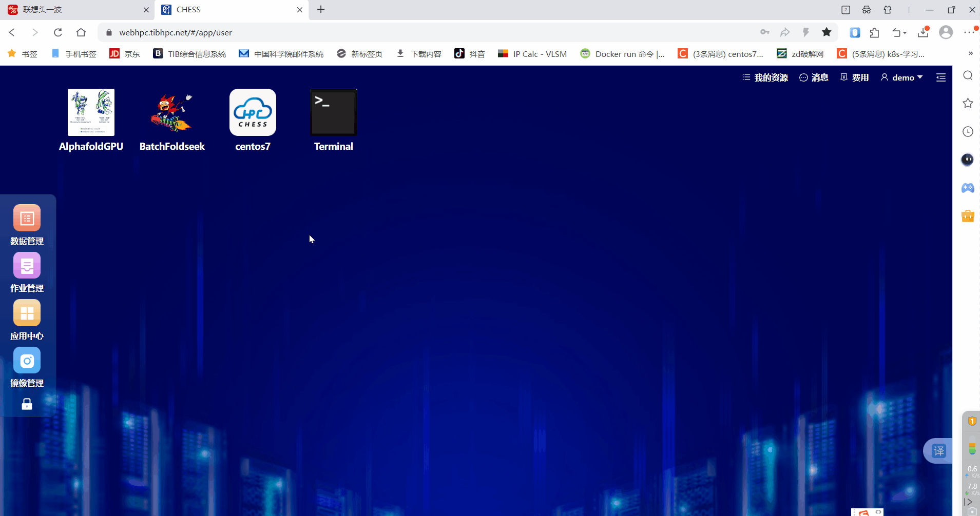Click the sidebar black robot face icon

pyautogui.click(x=967, y=160)
